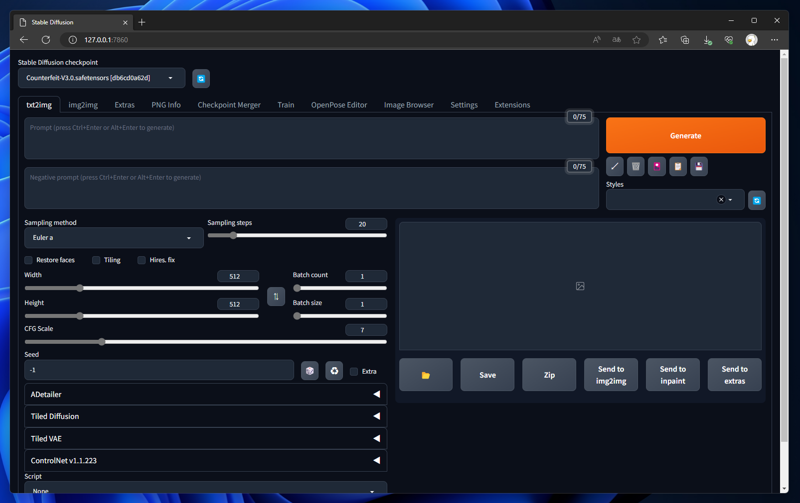Click the Sampling steps slider
This screenshot has width=800, height=503.
click(x=297, y=236)
